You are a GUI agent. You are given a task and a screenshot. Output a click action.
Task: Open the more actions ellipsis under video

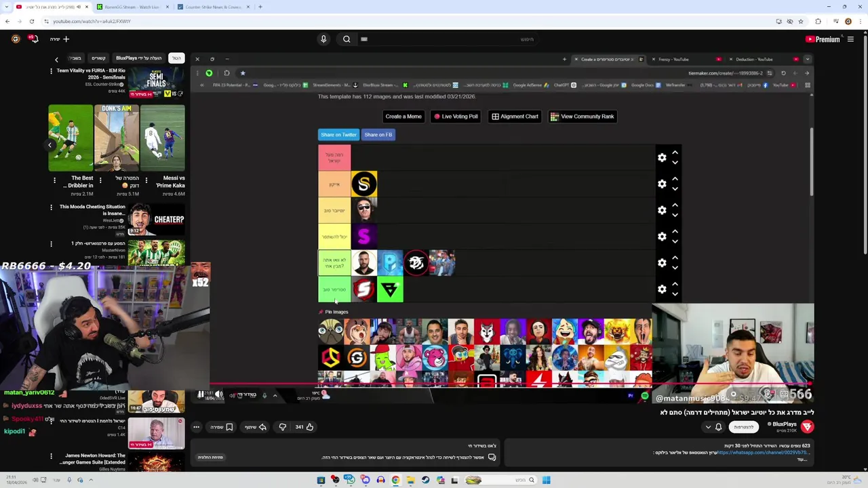tap(196, 427)
